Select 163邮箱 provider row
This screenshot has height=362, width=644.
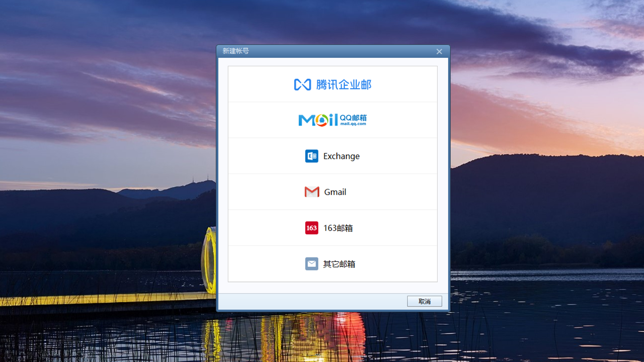[x=333, y=228]
